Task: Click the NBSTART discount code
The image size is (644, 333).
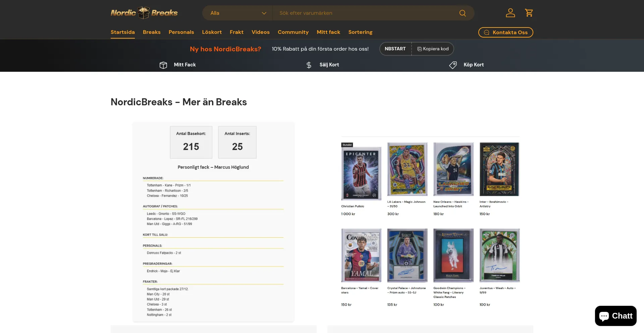Action: point(395,49)
